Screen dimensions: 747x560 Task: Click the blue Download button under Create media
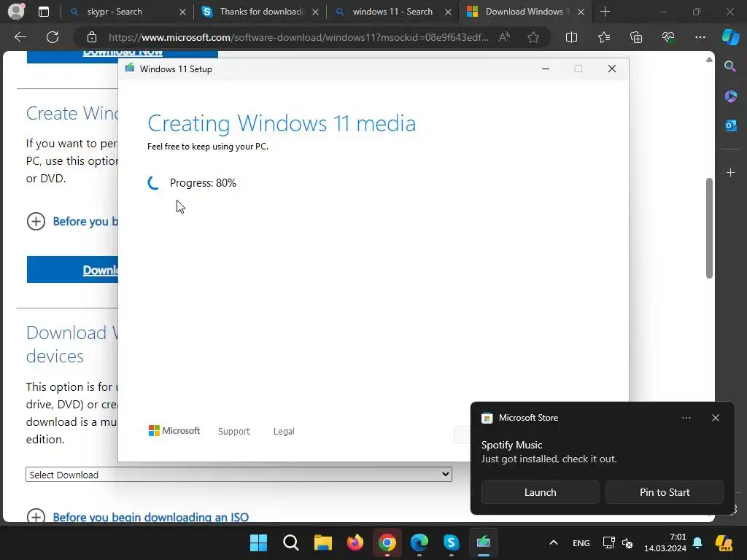(x=72, y=270)
